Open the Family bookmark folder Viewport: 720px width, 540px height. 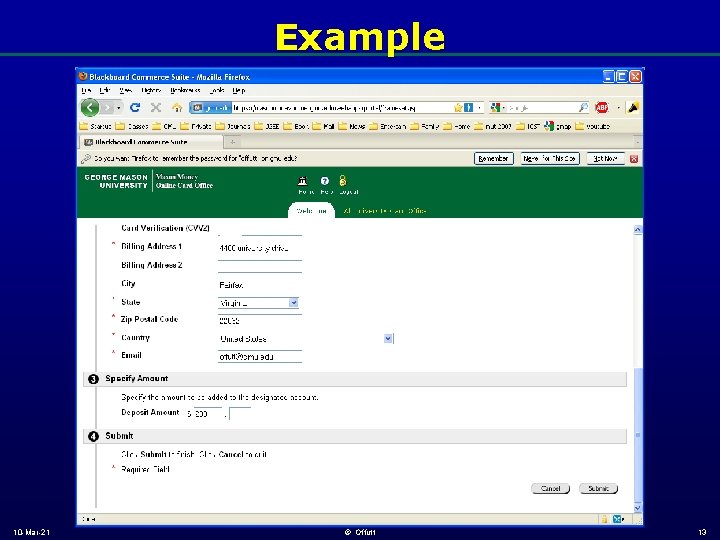424,126
